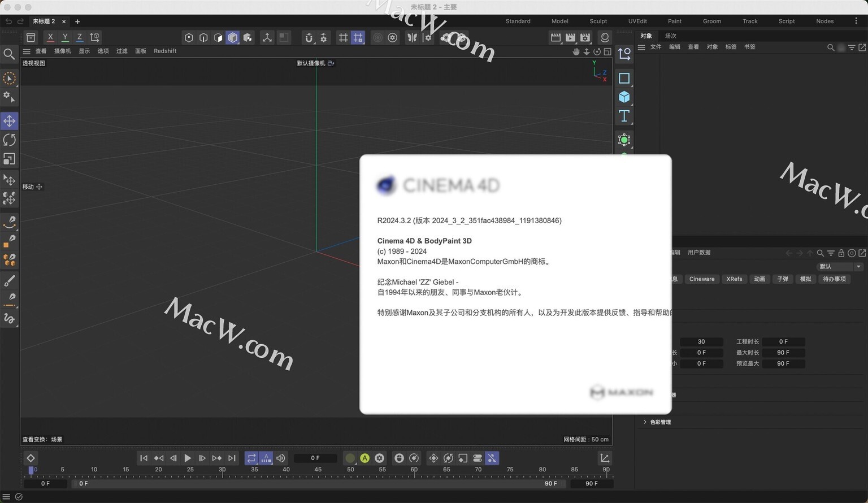The height and width of the screenshot is (503, 868).
Task: Add a new project tab with plus
Action: [x=77, y=21]
